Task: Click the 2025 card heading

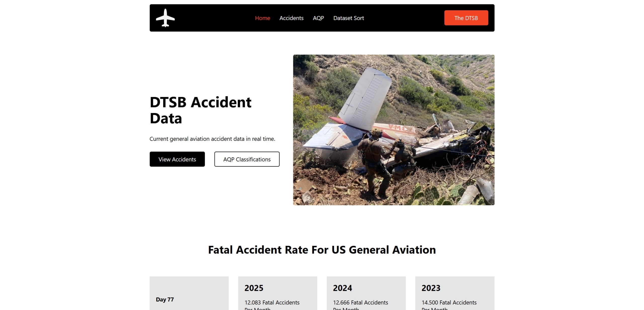Action: 254,288
